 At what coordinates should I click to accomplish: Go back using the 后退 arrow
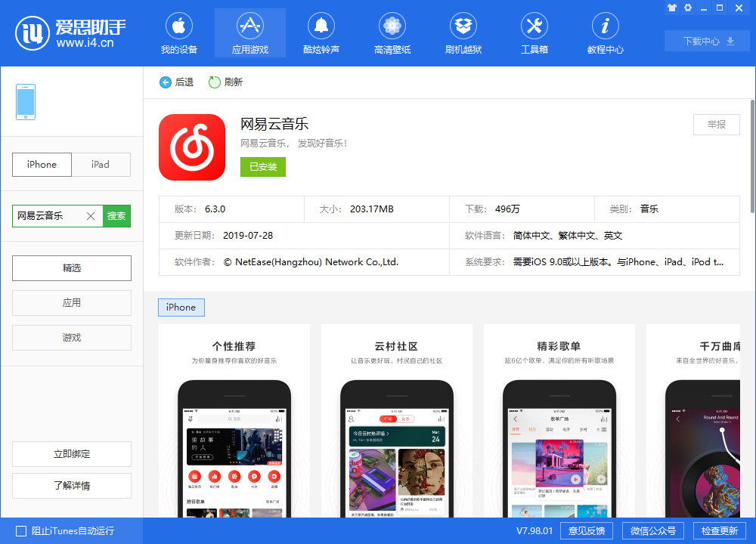pos(175,82)
